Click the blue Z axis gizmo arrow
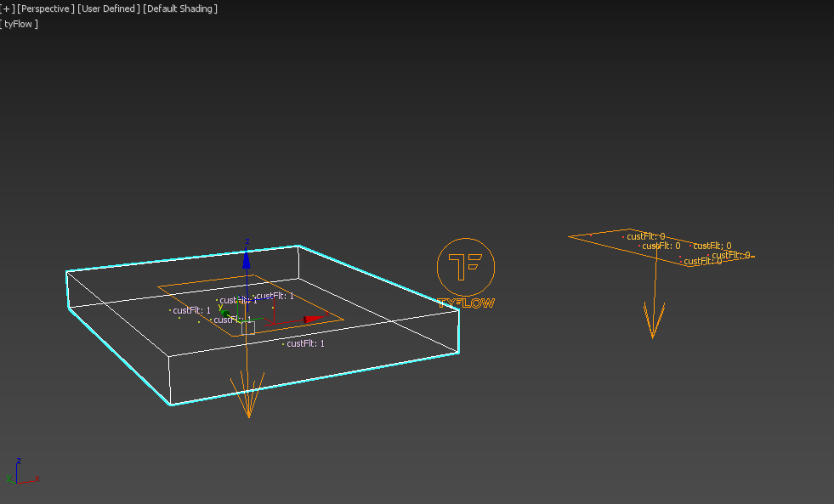 point(247,258)
